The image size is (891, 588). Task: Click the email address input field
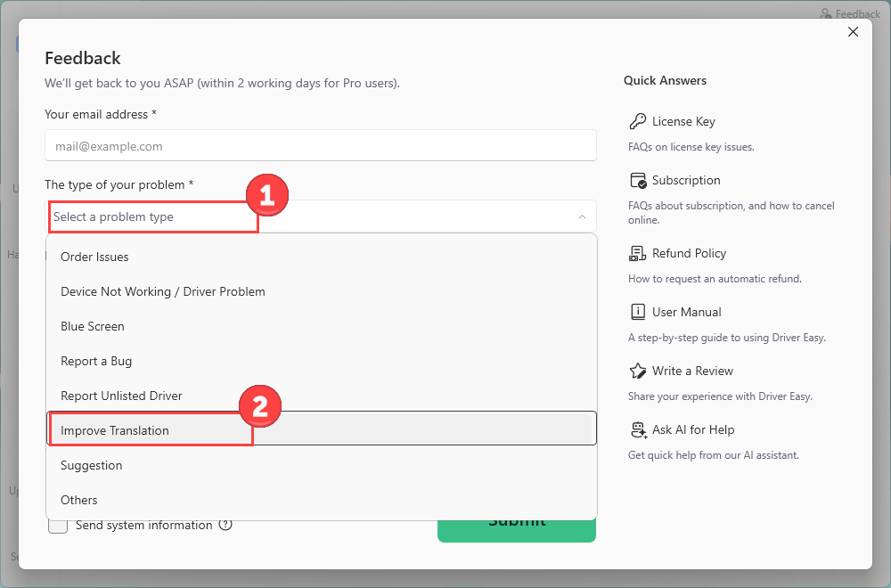tap(320, 146)
